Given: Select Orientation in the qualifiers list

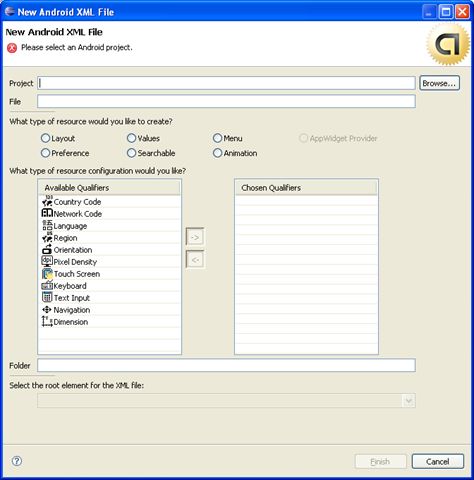Looking at the screenshot, I should [110, 250].
